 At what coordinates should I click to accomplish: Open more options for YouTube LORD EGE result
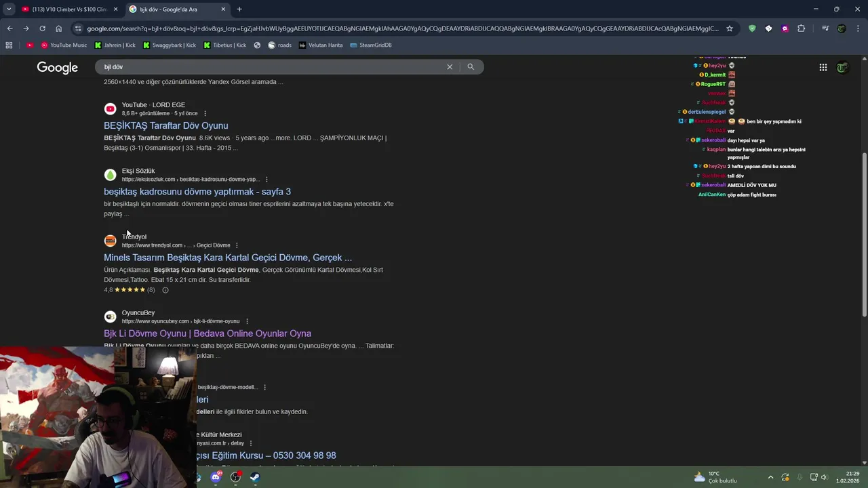click(205, 113)
